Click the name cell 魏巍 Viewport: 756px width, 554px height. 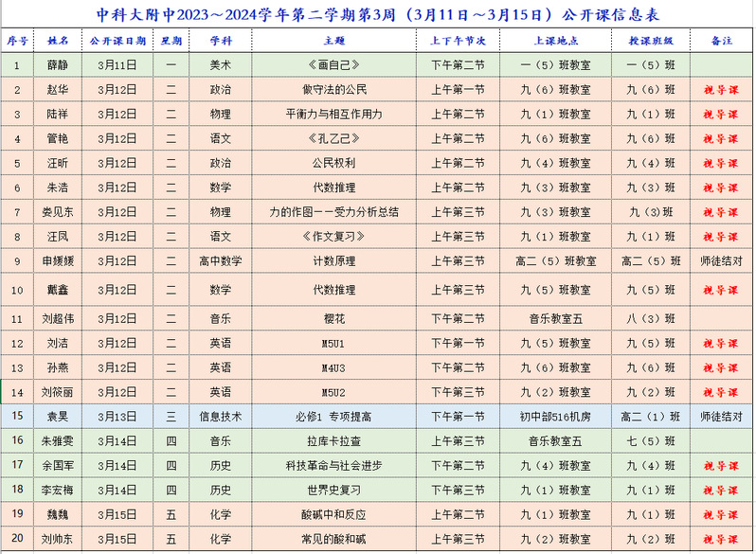click(x=58, y=515)
